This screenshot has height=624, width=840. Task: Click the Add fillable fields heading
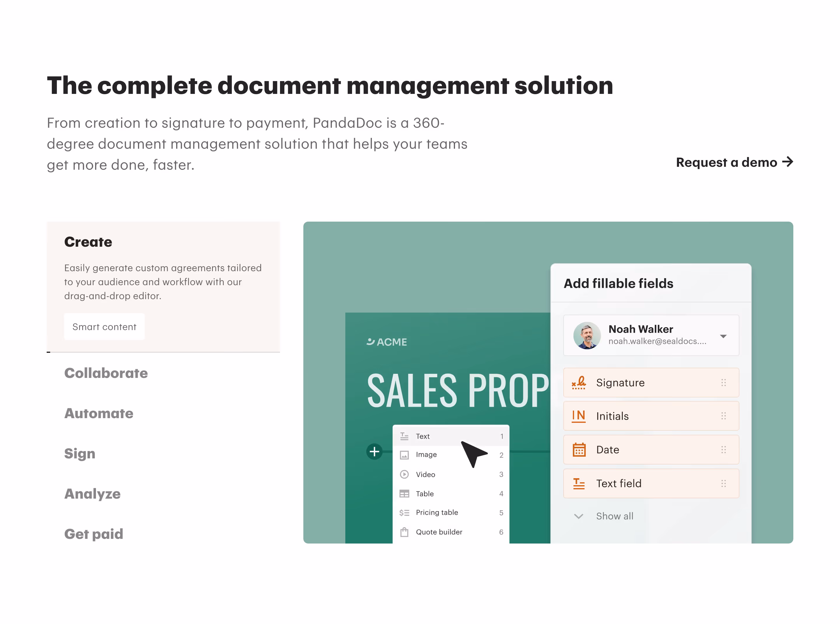tap(618, 283)
